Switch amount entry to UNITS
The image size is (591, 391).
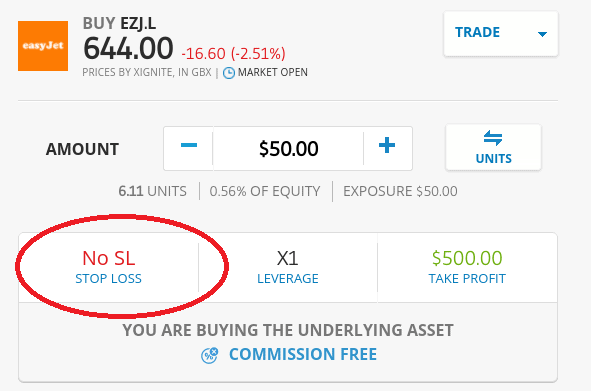(493, 148)
